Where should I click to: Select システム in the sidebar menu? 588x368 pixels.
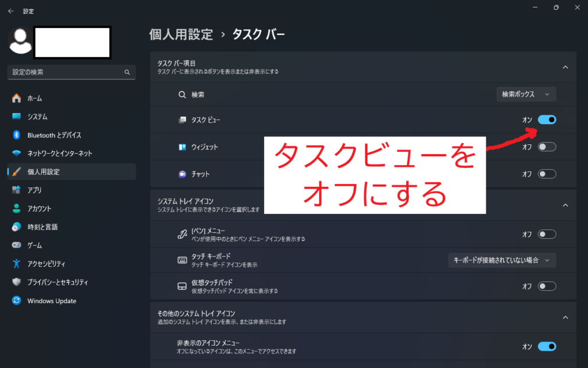pyautogui.click(x=37, y=117)
